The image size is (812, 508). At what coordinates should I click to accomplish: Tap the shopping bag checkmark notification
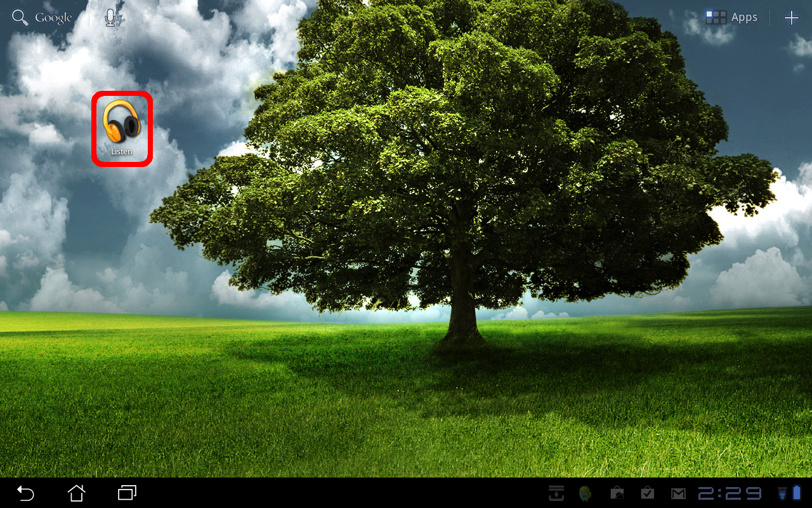point(647,493)
